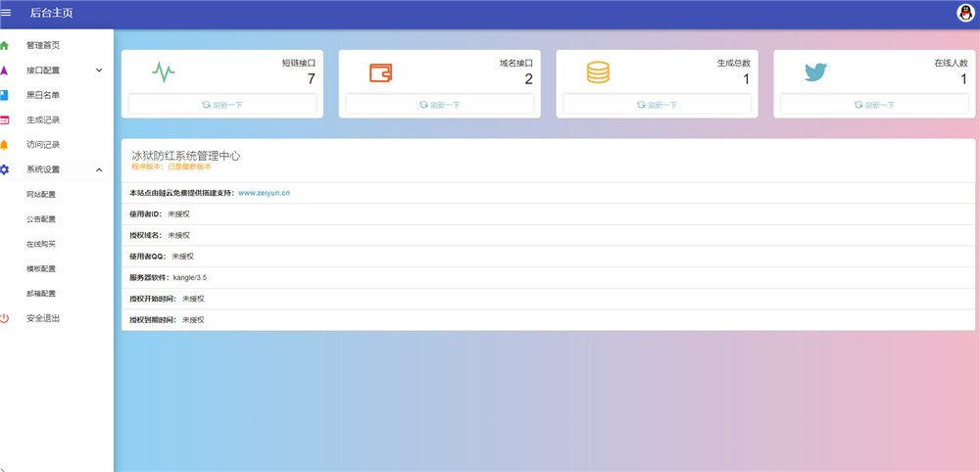The width and height of the screenshot is (980, 472).
Task: Click the orange bell icon beside 访问记录
Action: [4, 145]
